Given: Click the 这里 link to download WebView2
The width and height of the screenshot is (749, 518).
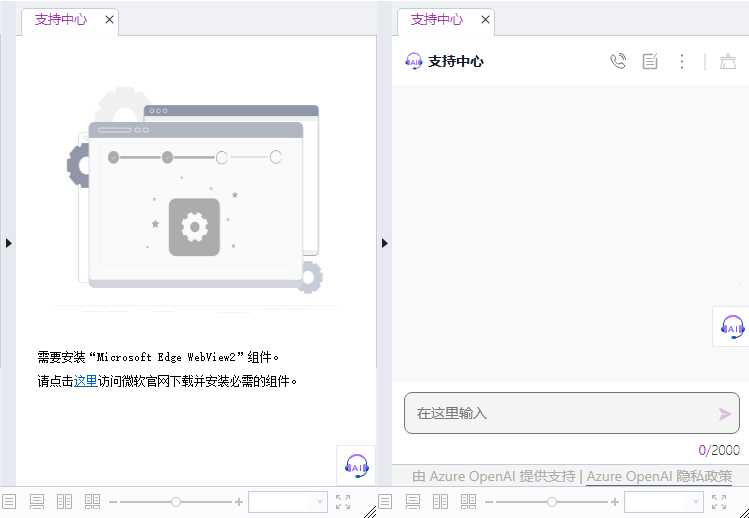Looking at the screenshot, I should [x=85, y=381].
